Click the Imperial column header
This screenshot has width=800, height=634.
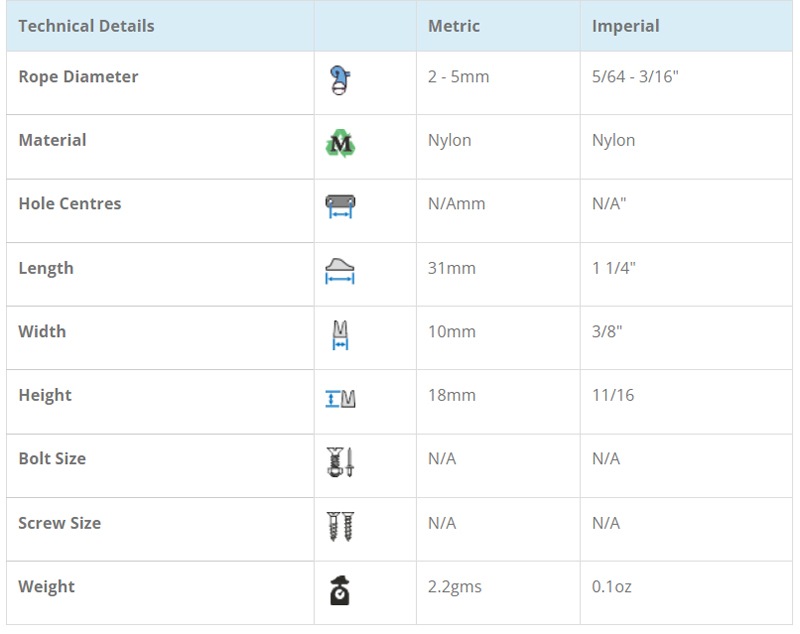(625, 26)
